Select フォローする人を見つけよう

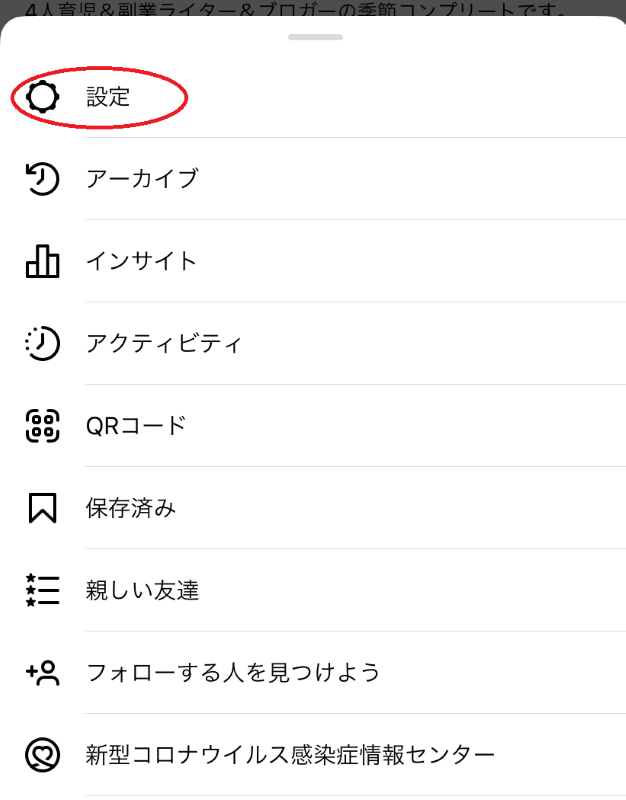click(233, 672)
